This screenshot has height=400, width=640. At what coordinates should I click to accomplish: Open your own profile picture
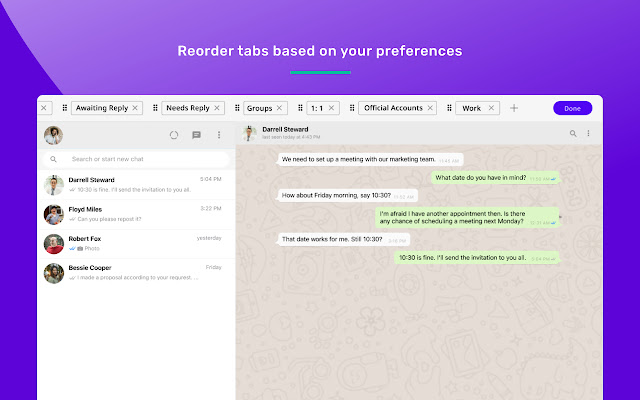(x=53, y=135)
